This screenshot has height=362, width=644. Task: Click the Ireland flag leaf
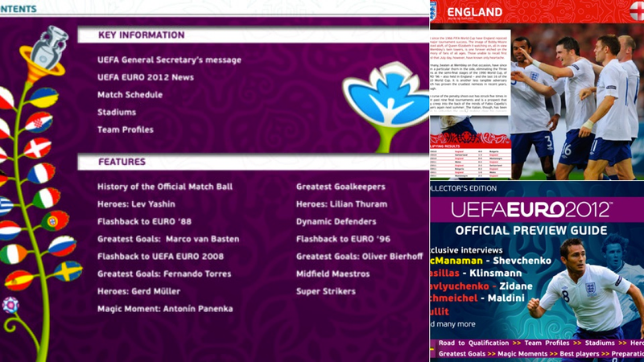tap(13, 254)
